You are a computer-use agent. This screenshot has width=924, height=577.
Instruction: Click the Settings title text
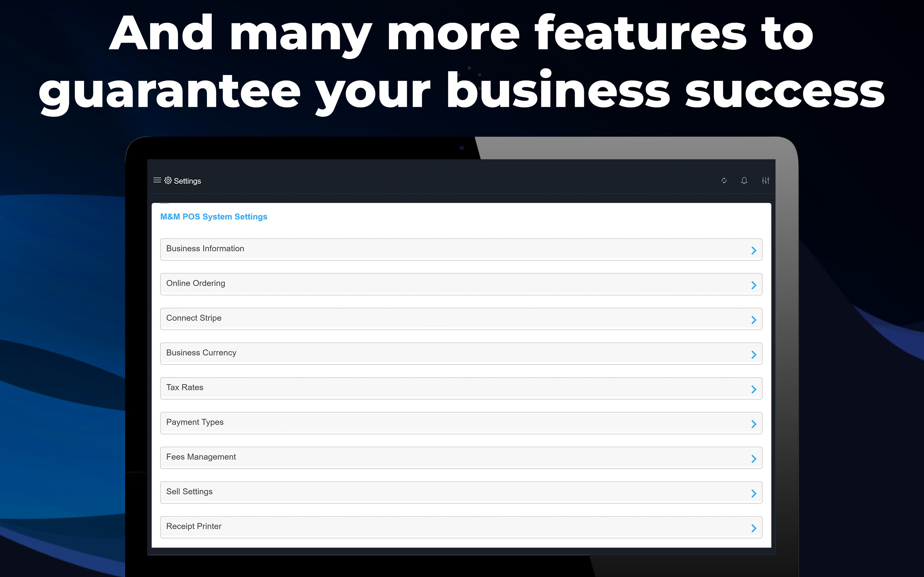pyautogui.click(x=187, y=181)
